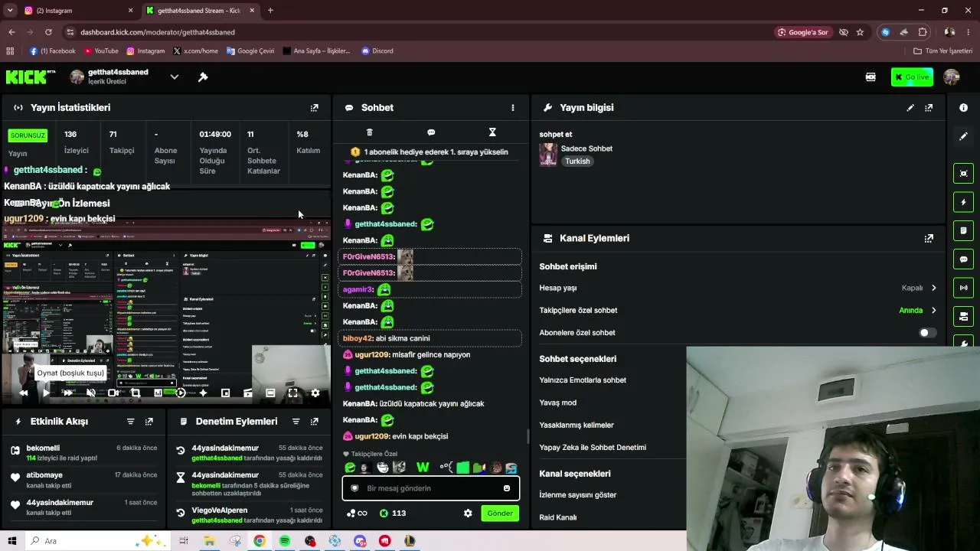The width and height of the screenshot is (980, 551).
Task: Open Spotify from the taskbar
Action: point(285,541)
